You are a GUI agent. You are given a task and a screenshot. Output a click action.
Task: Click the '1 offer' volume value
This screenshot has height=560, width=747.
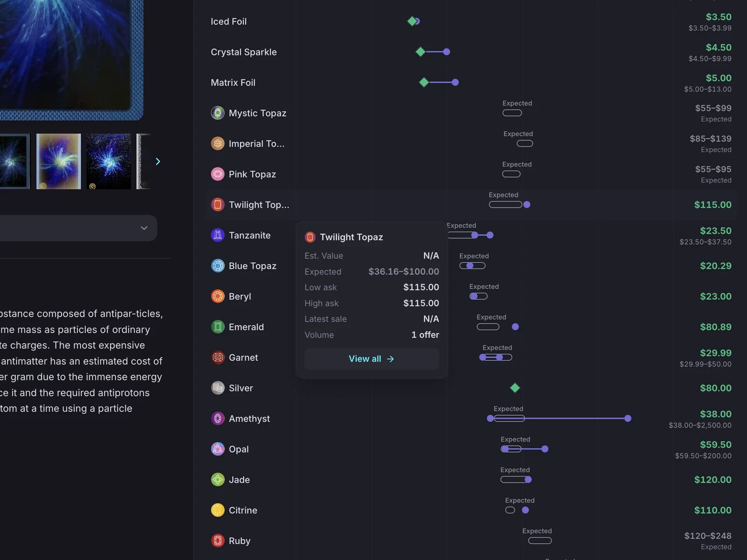(425, 335)
